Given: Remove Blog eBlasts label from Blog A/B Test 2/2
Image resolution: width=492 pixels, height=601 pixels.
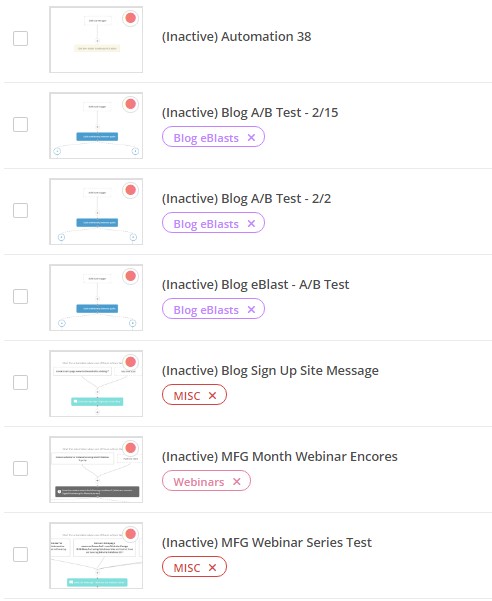Looking at the screenshot, I should 251,223.
